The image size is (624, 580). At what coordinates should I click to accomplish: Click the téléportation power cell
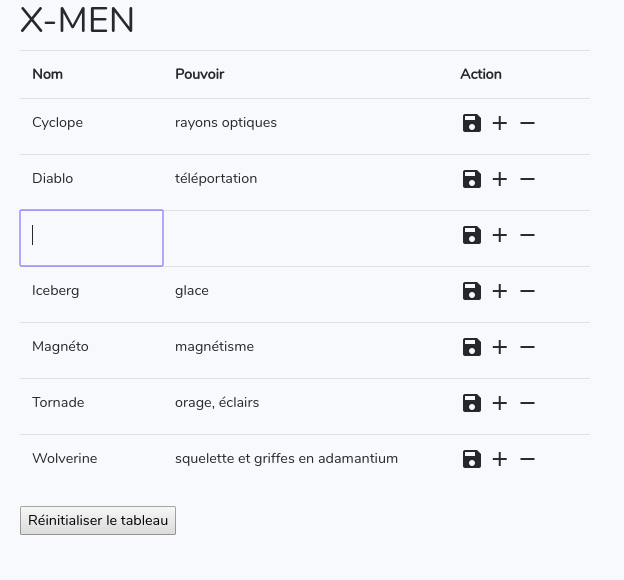click(x=216, y=179)
